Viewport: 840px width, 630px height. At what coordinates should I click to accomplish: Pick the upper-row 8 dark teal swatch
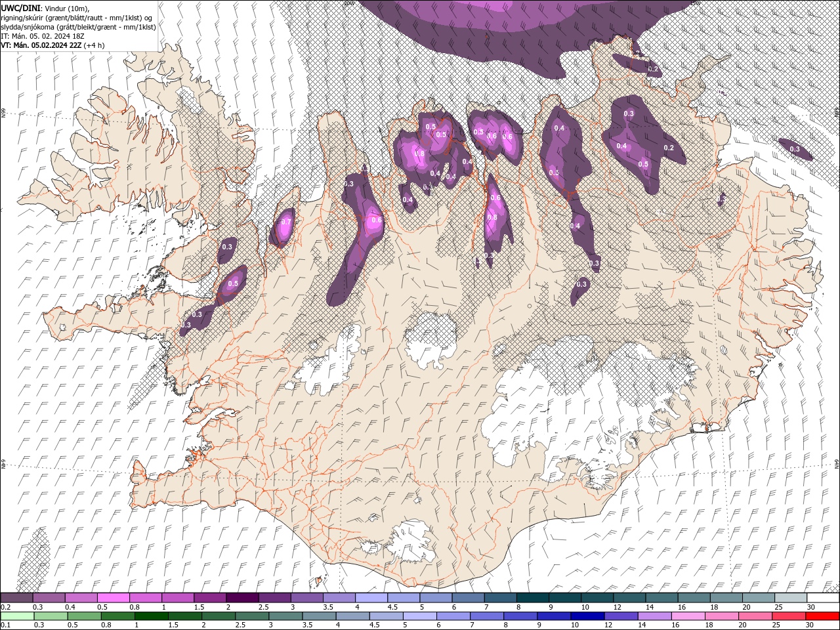(533, 598)
